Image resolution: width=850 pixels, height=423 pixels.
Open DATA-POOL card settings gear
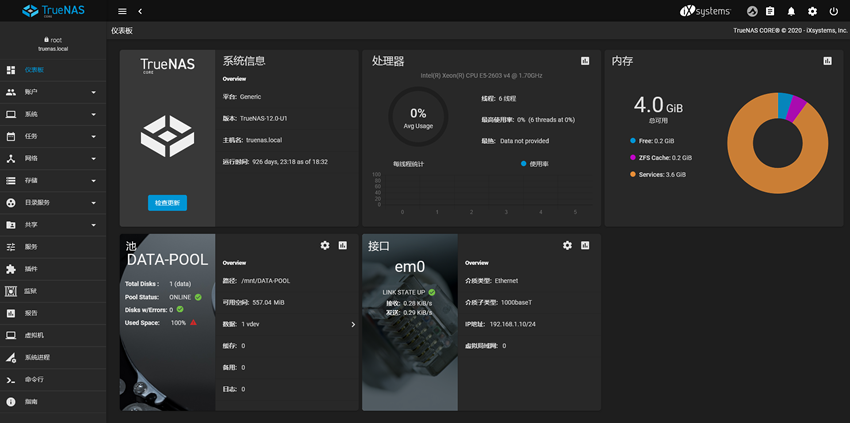click(325, 245)
